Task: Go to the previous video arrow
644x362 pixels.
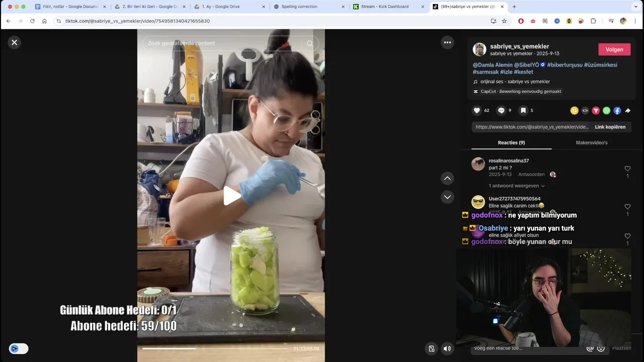Action: [x=447, y=178]
